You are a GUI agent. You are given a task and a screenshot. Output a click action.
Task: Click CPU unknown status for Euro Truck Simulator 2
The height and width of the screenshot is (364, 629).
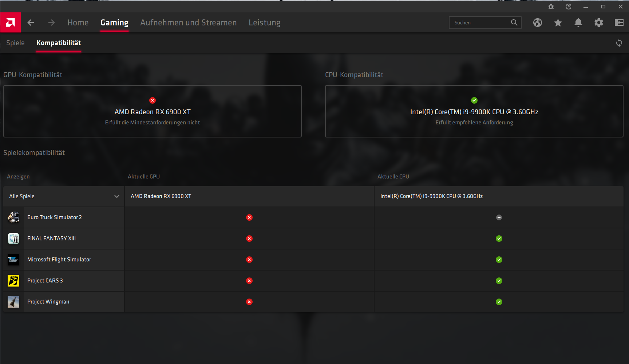pos(499,217)
